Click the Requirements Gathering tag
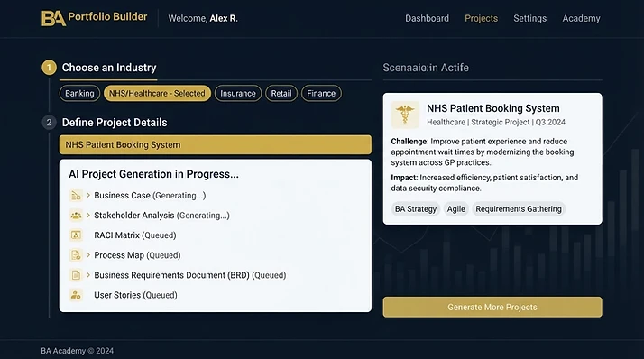The height and width of the screenshot is (359, 644). [519, 209]
